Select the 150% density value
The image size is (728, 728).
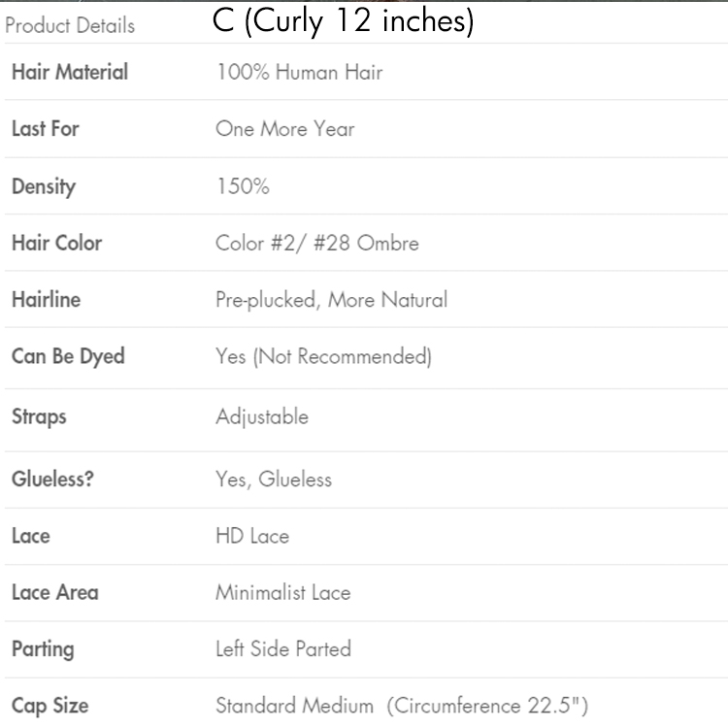point(243,186)
